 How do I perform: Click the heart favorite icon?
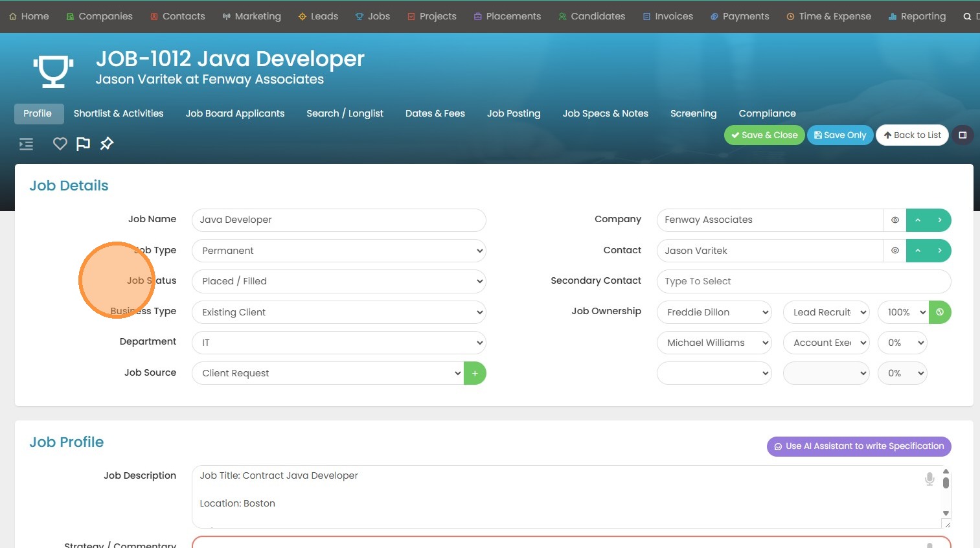(x=60, y=144)
